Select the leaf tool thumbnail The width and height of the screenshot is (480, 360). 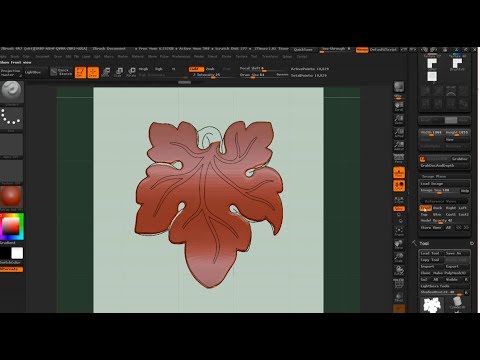coord(432,305)
